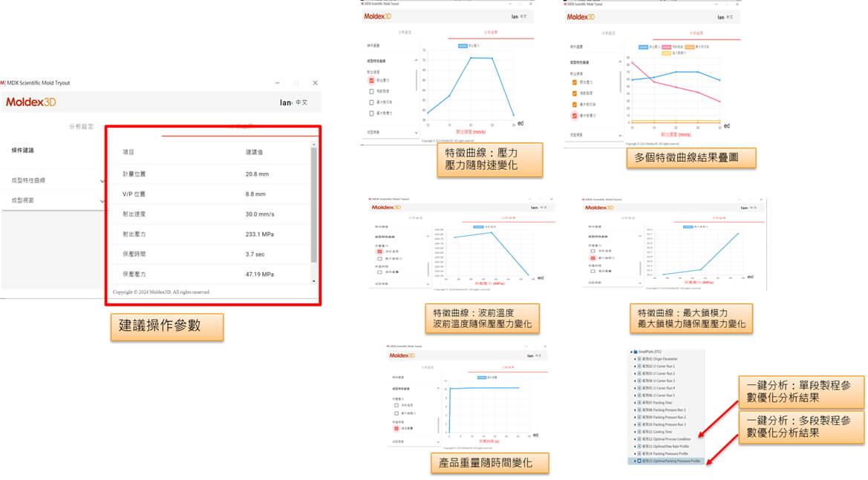Uncheck the second curve checkbox in the overlay window

575,93
